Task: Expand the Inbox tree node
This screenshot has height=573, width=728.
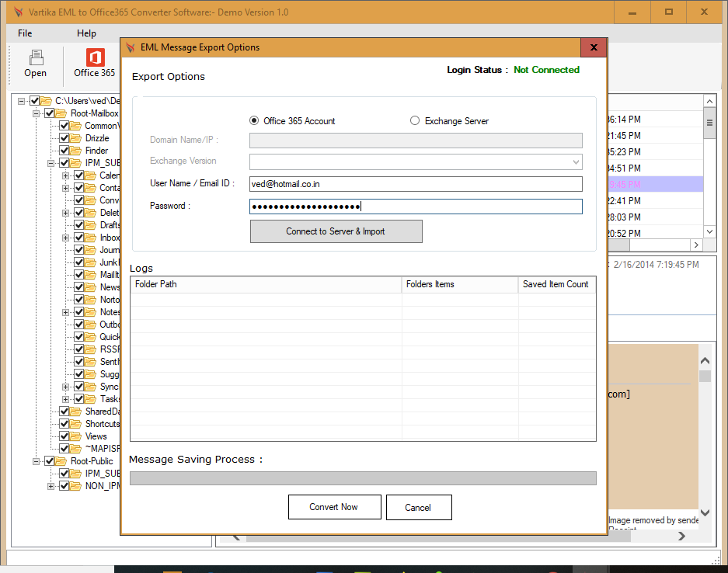Action: [x=66, y=238]
